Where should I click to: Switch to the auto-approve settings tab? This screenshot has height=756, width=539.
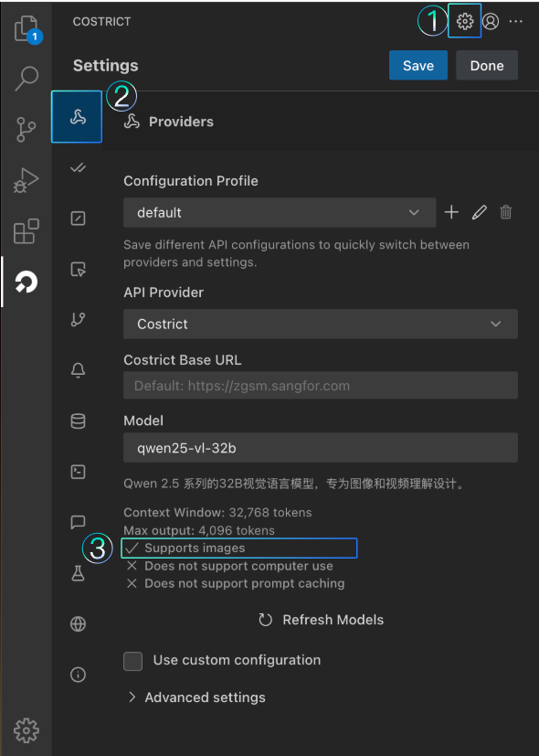click(77, 167)
